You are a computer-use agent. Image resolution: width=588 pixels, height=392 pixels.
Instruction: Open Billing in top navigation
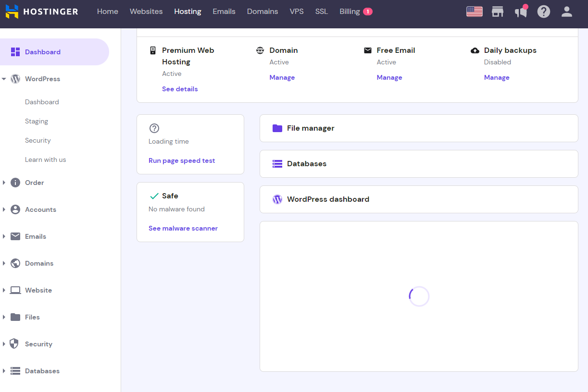(x=350, y=12)
